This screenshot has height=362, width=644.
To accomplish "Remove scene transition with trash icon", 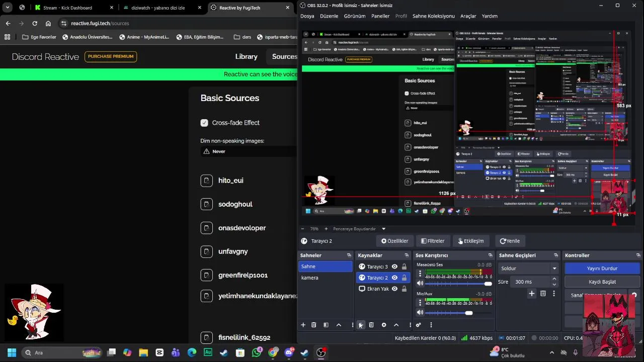I will [543, 294].
